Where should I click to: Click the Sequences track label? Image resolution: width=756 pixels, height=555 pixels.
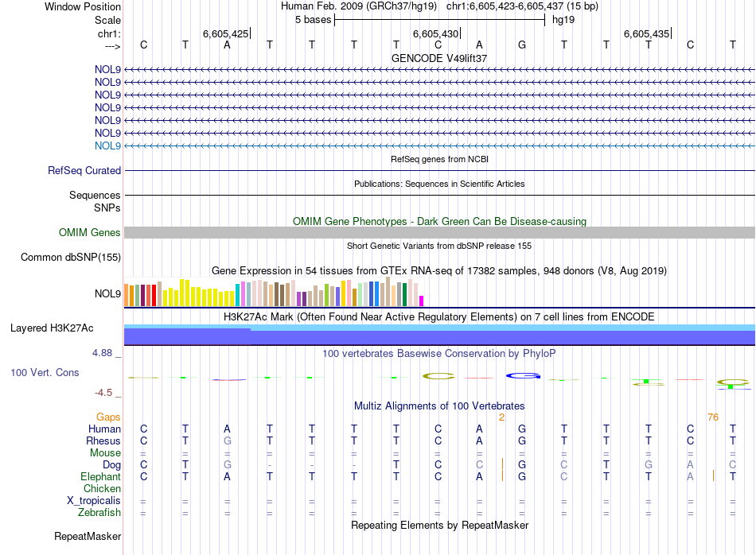tap(95, 195)
